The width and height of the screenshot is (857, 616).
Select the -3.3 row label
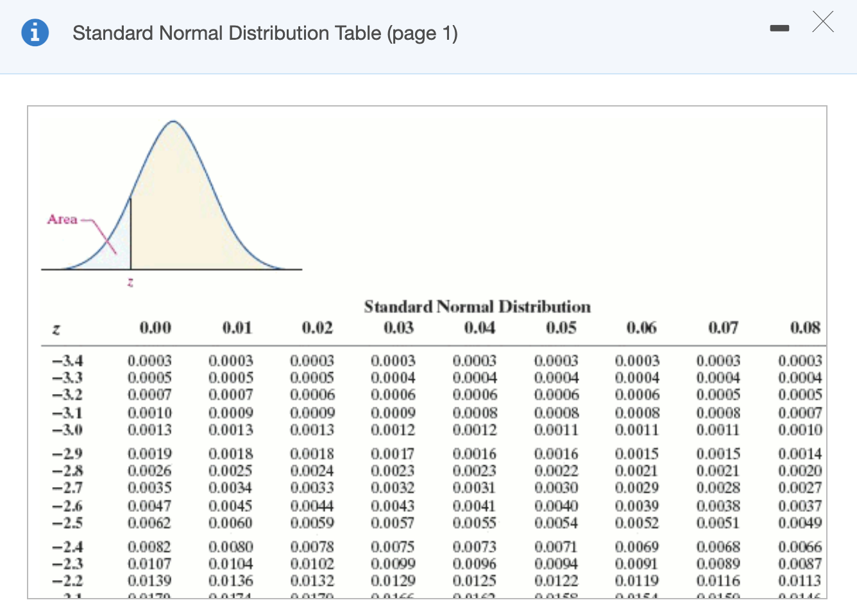(x=67, y=378)
